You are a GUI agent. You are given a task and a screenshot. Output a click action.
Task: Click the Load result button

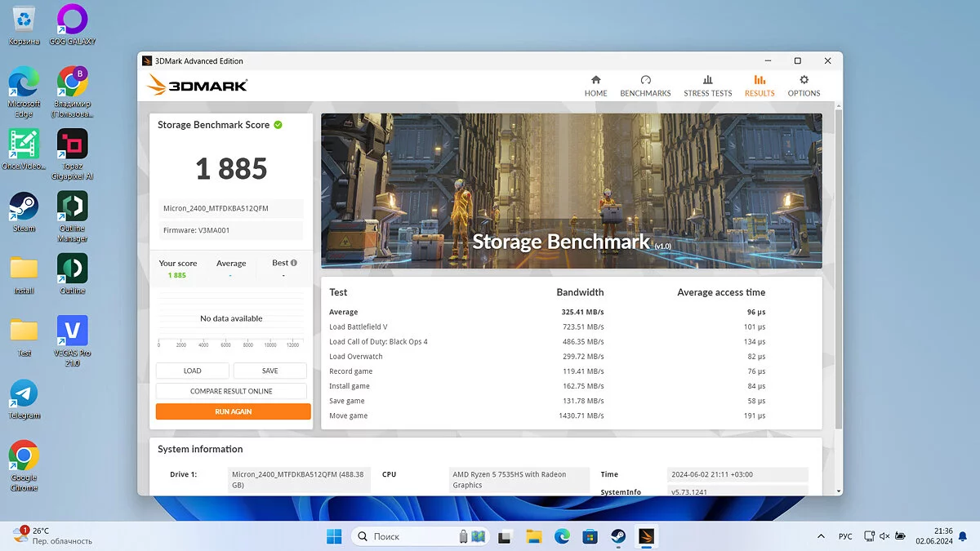tap(192, 371)
